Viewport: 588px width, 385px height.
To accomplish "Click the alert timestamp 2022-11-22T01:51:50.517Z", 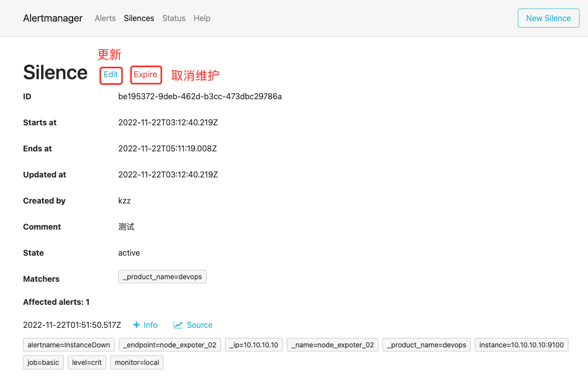I will [72, 325].
